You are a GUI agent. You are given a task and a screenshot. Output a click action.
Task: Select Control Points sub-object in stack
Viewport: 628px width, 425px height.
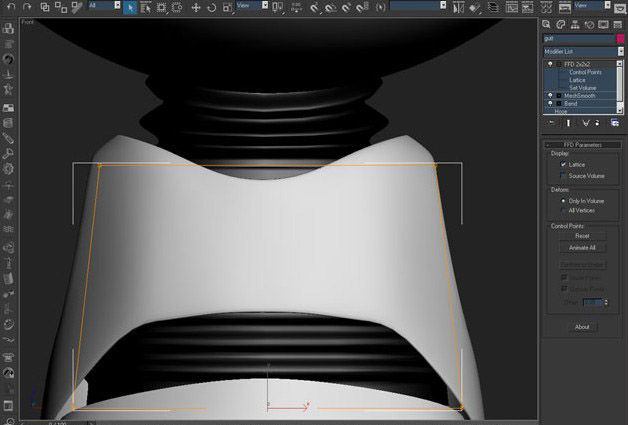[585, 72]
